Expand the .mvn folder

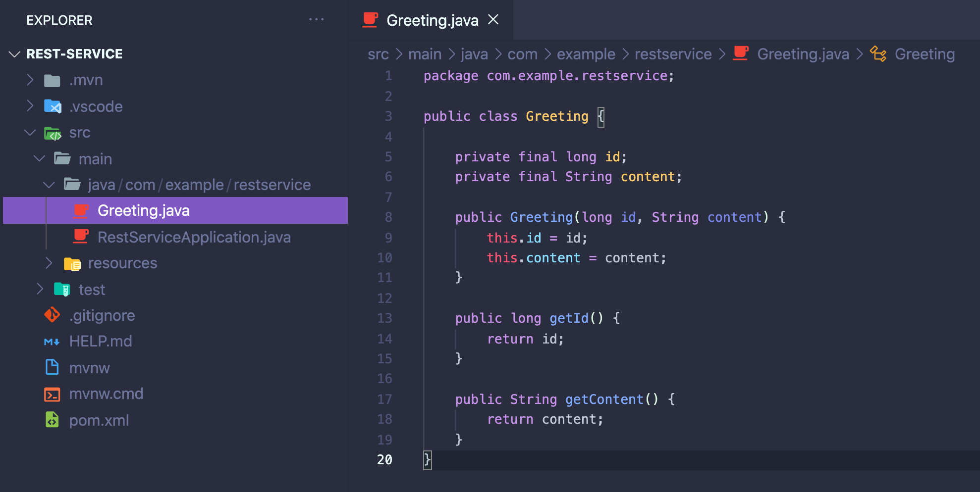tap(30, 80)
